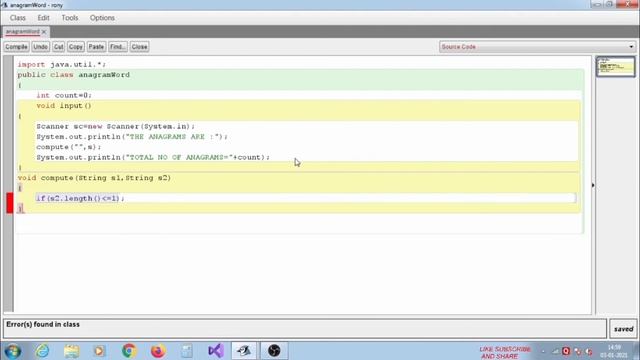Open Firefox from taskbar
This screenshot has width=640, height=360.
pos(158,351)
